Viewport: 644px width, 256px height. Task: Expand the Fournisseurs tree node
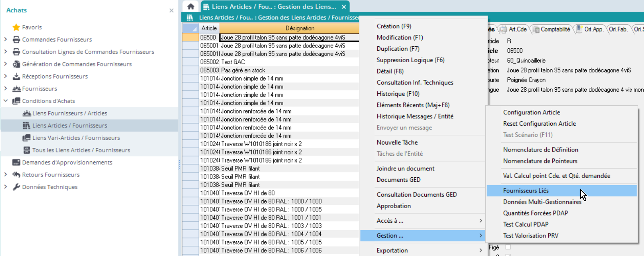(5, 88)
